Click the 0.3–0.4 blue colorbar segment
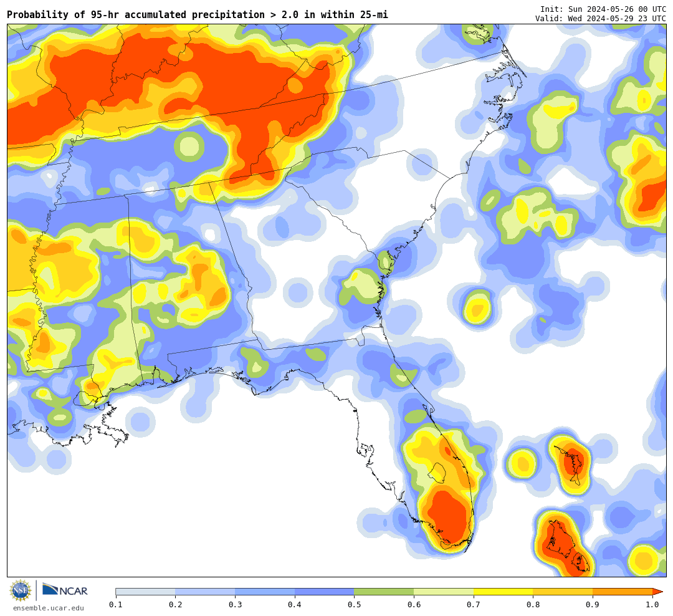Viewport: 673px width, 616px height. coord(265,592)
